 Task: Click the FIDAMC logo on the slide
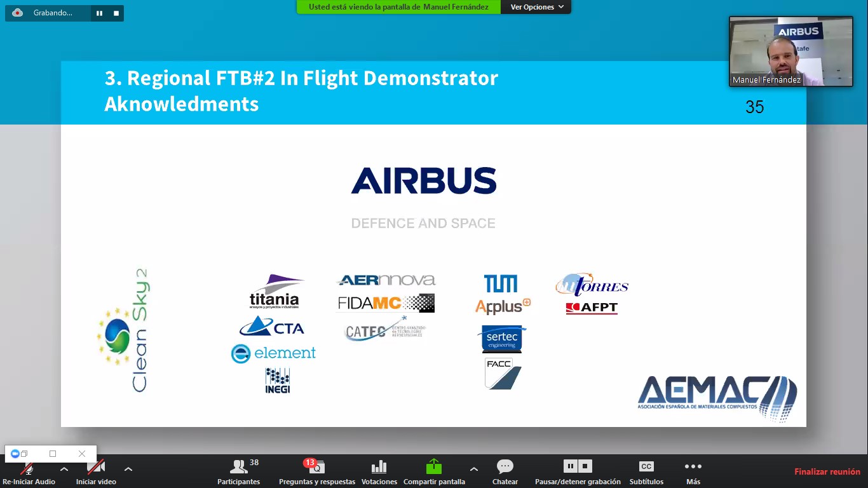[x=386, y=303]
